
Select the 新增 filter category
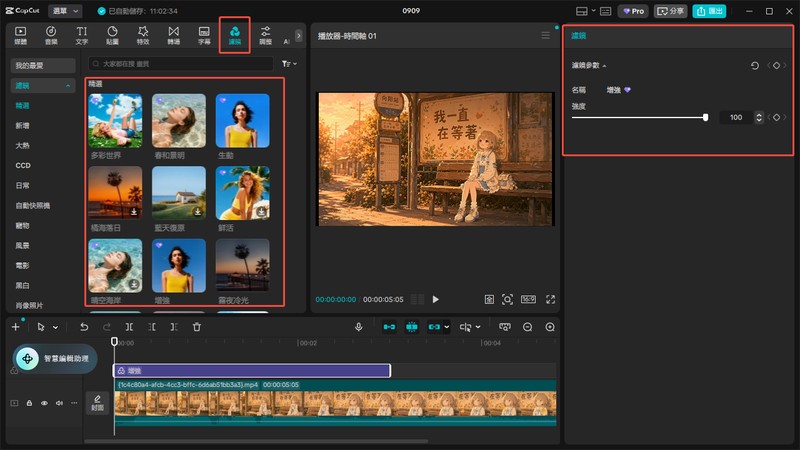[x=22, y=126]
